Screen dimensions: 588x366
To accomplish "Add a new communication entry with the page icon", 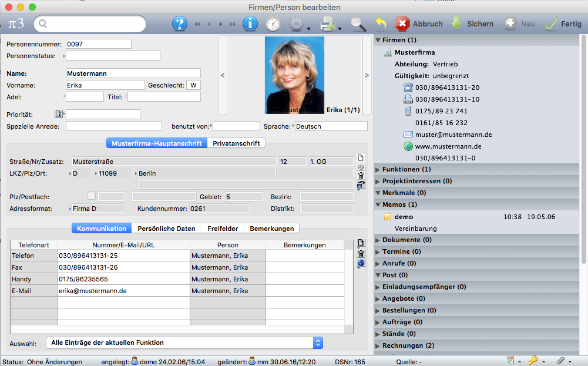I will pyautogui.click(x=361, y=243).
